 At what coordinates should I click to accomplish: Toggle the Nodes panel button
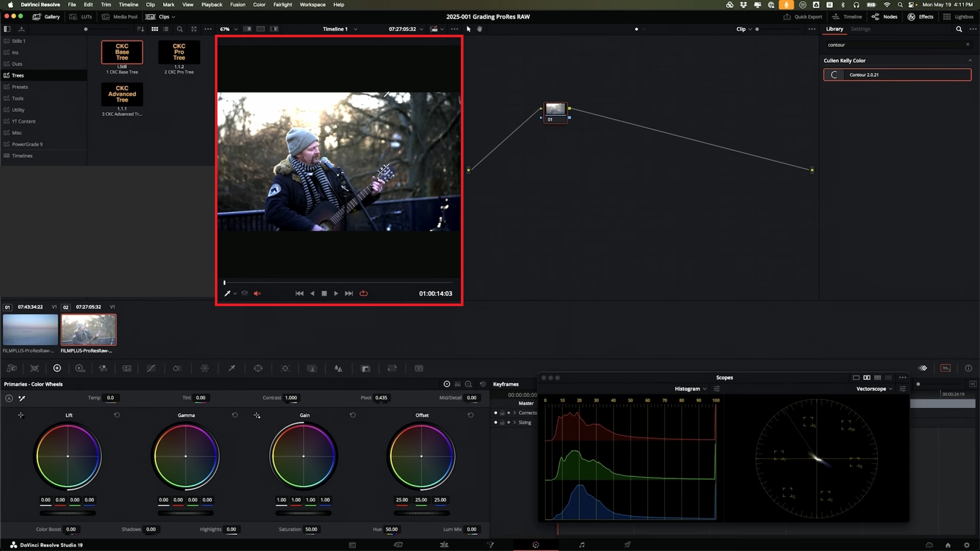point(885,17)
